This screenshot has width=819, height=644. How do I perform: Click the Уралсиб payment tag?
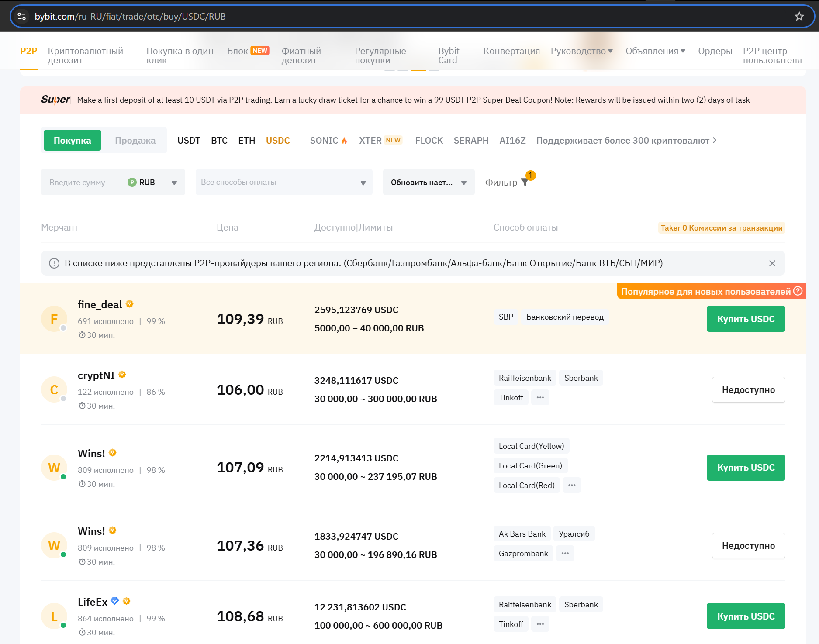(x=574, y=534)
